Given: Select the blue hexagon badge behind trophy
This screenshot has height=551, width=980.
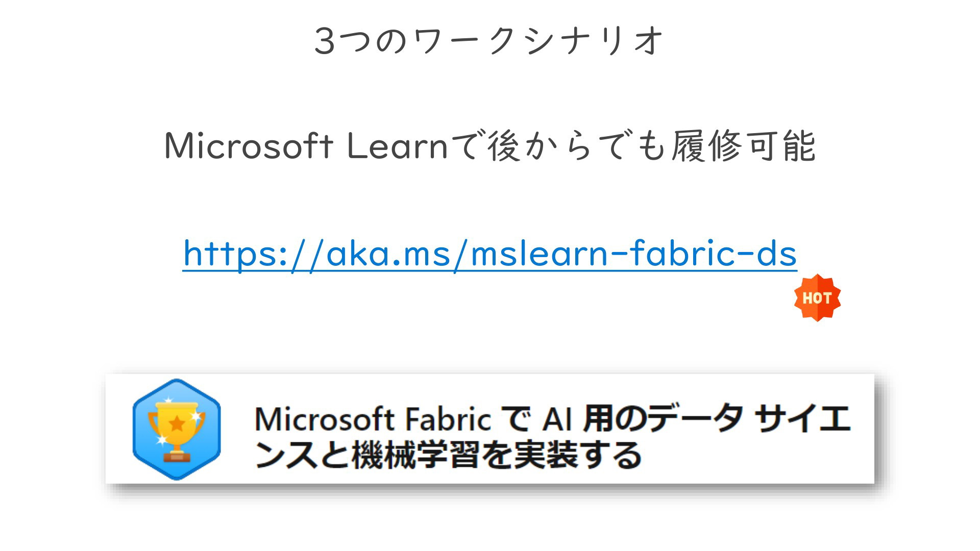Looking at the screenshot, I should 177,430.
